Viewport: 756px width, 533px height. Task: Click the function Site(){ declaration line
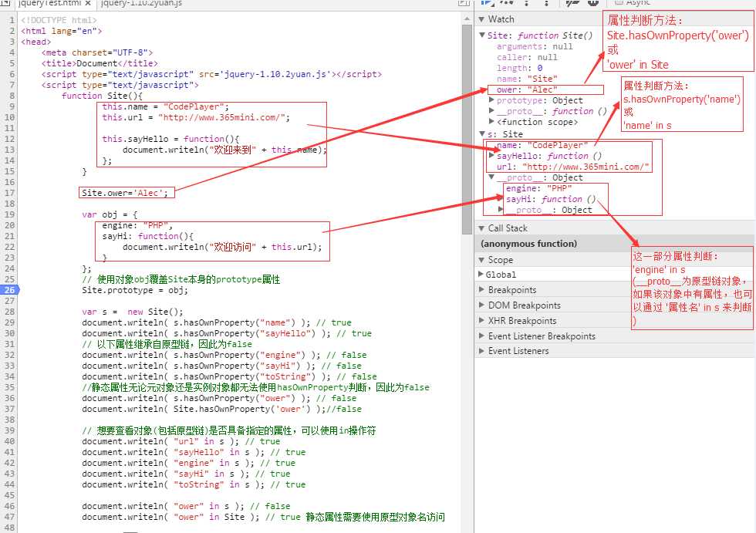102,96
